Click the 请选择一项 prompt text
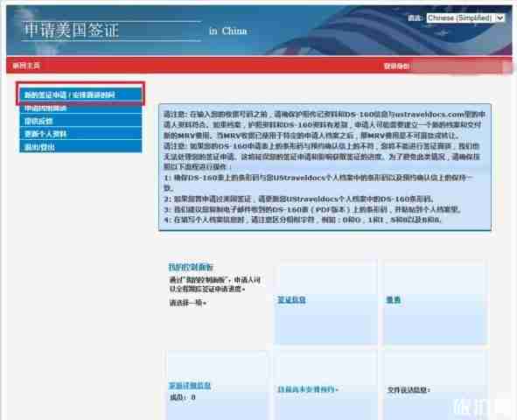The width and height of the screenshot is (517, 420). (x=187, y=303)
